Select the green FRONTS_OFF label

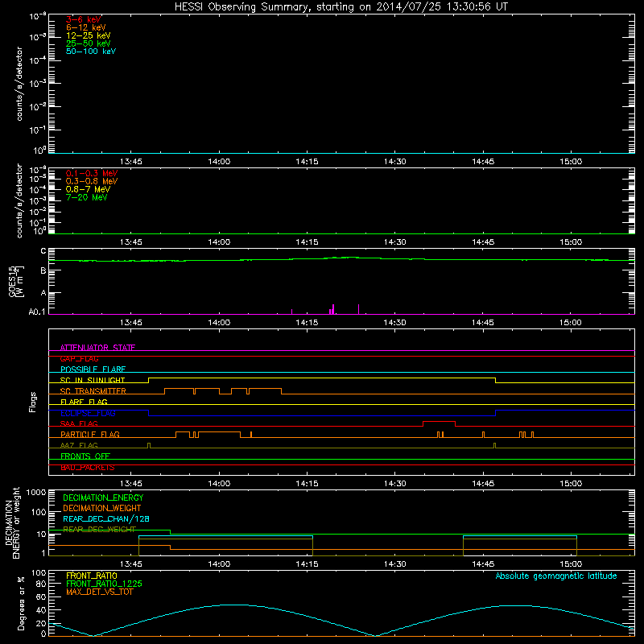85,456
